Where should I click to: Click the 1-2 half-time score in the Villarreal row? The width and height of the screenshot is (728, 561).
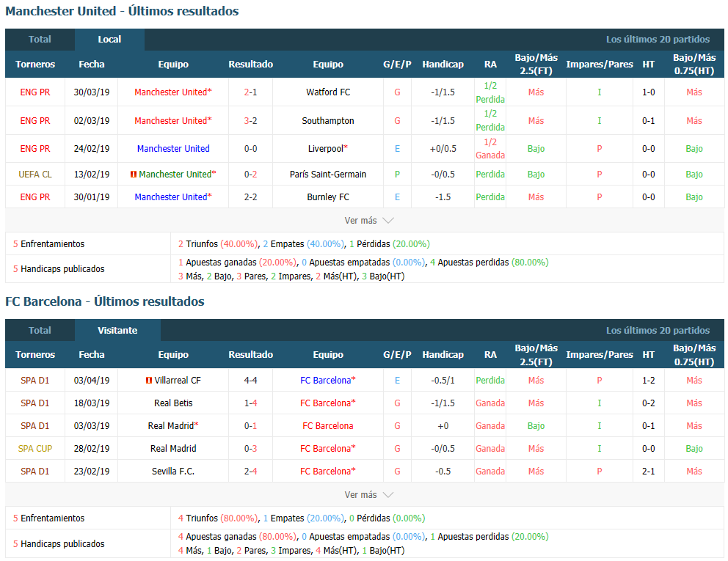pos(649,381)
